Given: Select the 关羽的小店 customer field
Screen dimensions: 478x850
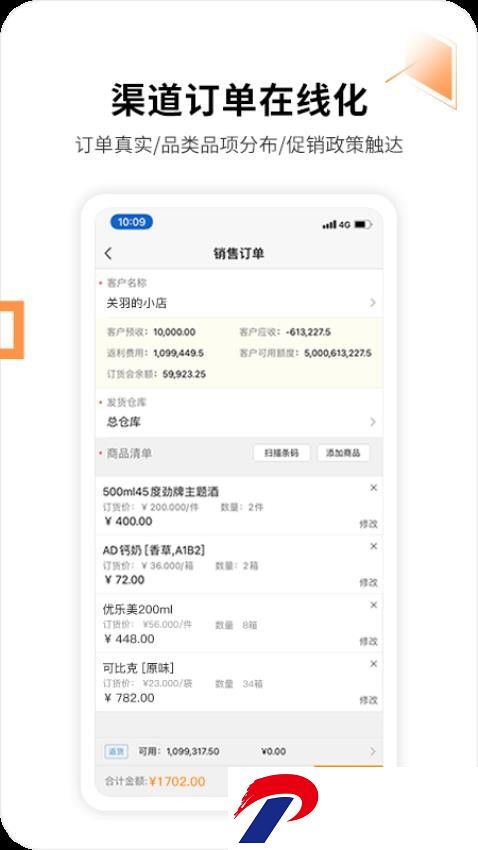Looking at the screenshot, I should pos(239,303).
